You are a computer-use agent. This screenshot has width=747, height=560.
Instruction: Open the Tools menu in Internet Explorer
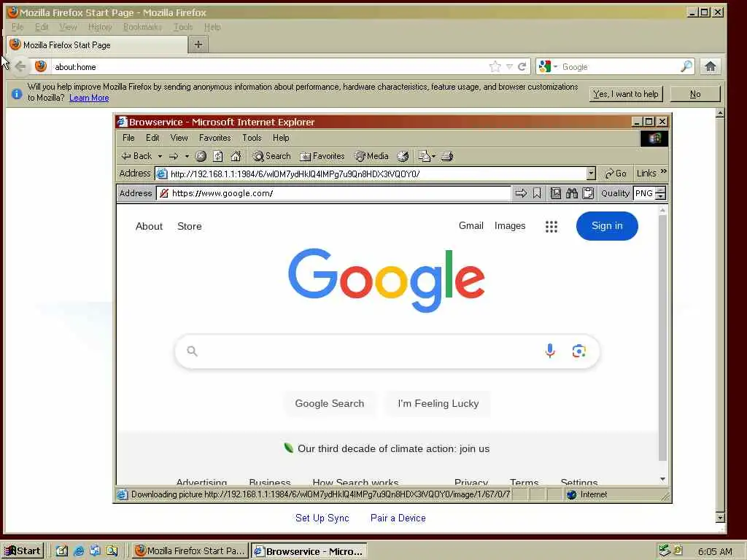tap(252, 138)
